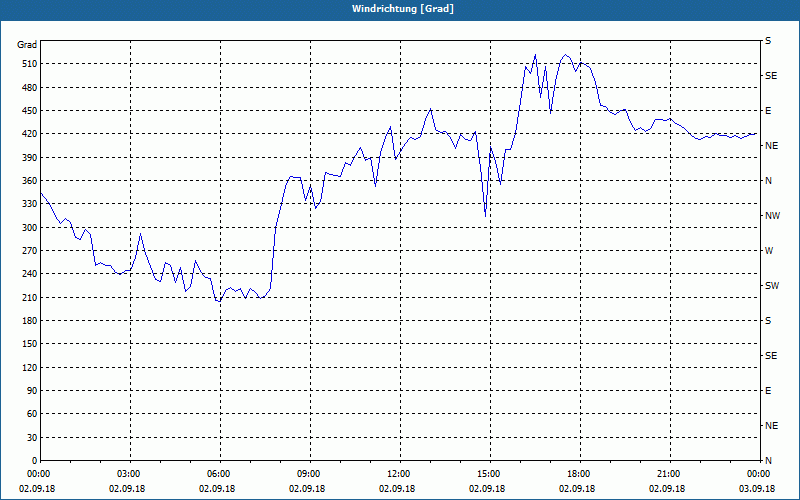Pick the 240 degree axis label
800x500 pixels.
29,274
